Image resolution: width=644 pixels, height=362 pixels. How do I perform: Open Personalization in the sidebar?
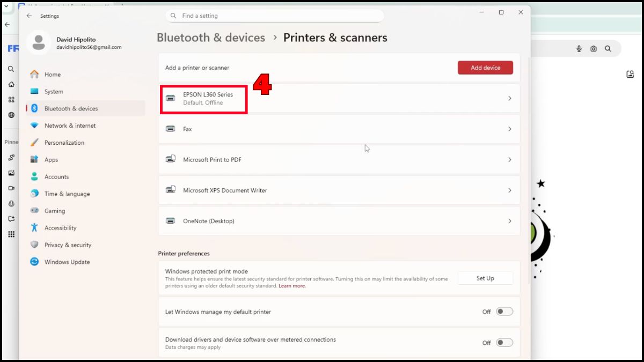pyautogui.click(x=85, y=143)
